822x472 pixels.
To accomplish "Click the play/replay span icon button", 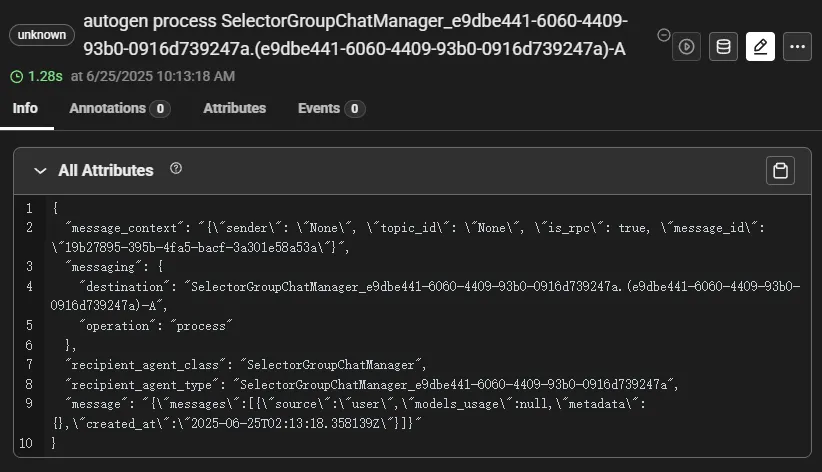I will point(686,47).
